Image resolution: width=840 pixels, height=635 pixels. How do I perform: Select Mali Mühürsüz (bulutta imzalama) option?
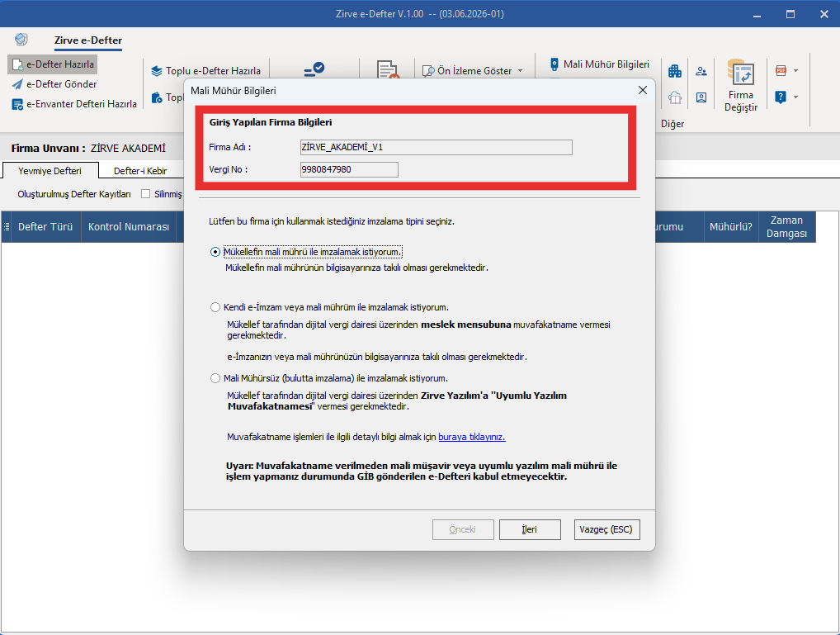(329, 378)
